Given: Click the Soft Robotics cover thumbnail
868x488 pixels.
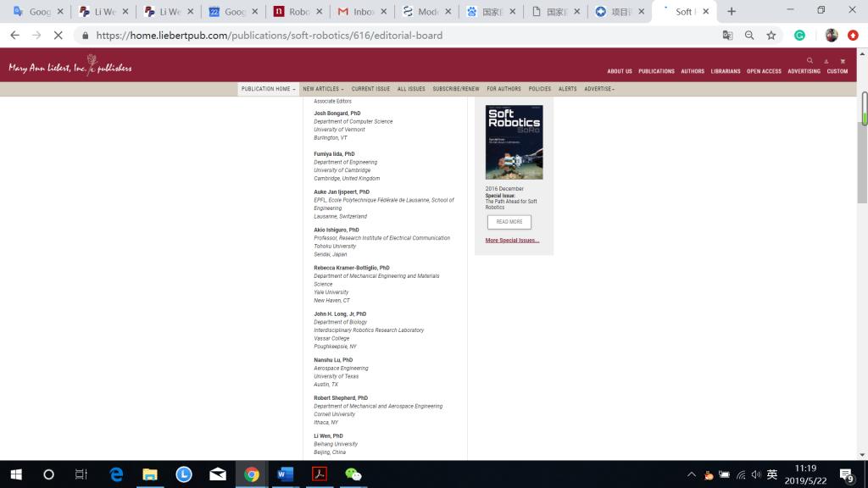Looking at the screenshot, I should pos(514,142).
